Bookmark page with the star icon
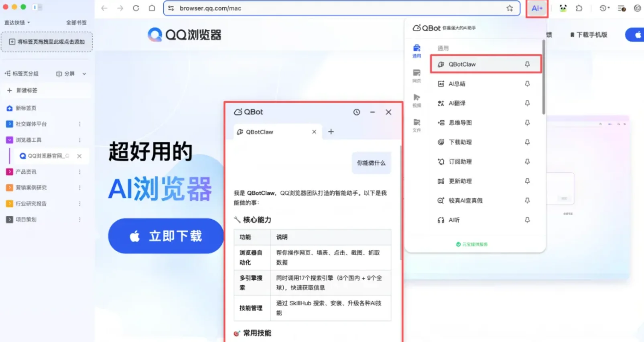The image size is (644, 342). 510,8
